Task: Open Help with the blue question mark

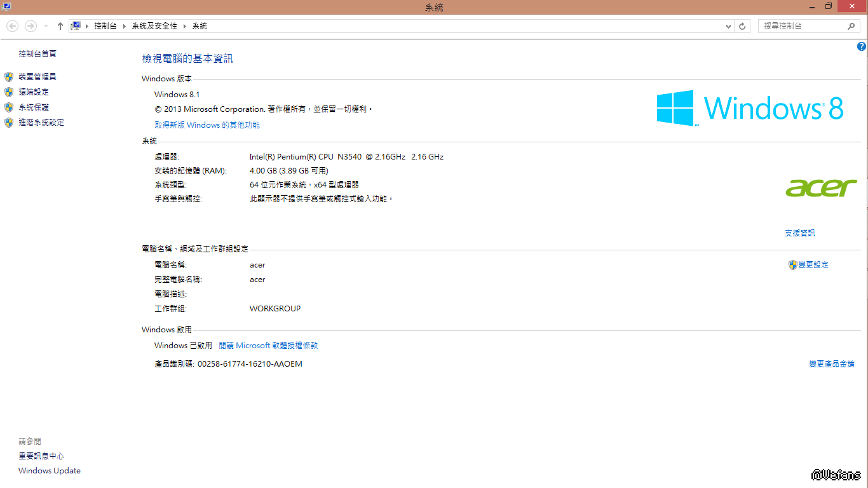Action: [x=862, y=46]
